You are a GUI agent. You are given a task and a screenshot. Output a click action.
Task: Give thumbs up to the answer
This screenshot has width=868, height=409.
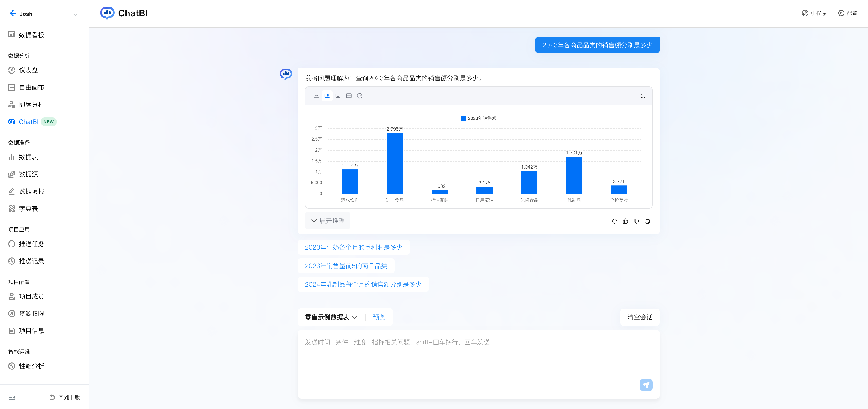[x=625, y=221]
